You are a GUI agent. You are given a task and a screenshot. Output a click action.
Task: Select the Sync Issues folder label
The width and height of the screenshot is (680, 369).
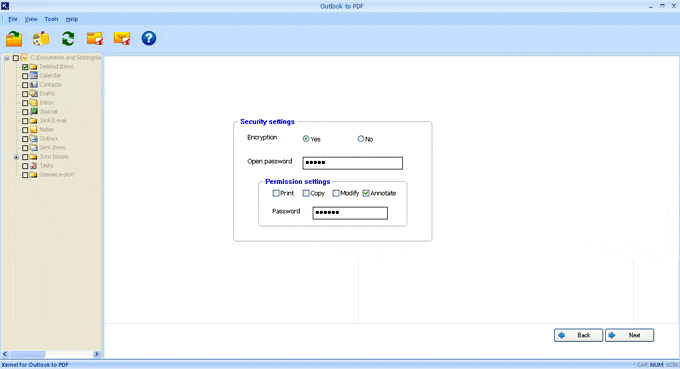54,157
